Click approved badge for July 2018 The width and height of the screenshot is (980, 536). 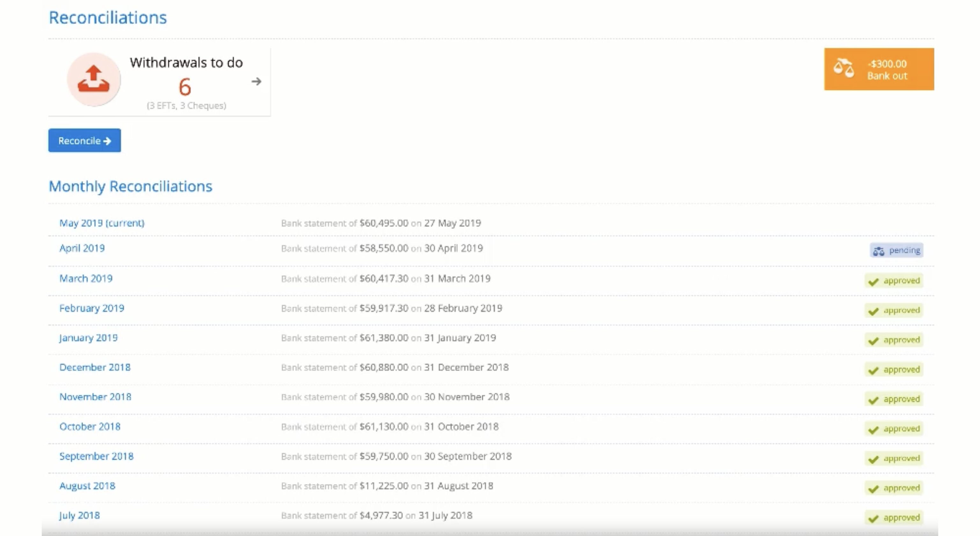894,518
